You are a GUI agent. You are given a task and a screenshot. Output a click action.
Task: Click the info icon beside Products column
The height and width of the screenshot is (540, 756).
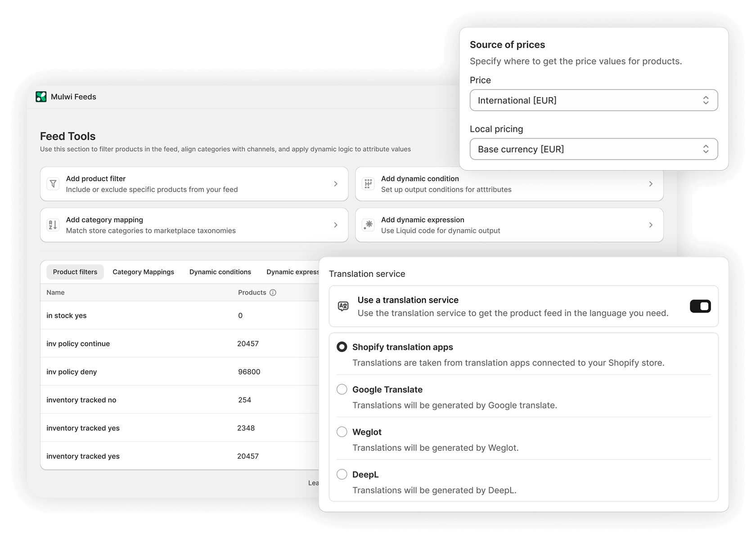tap(273, 293)
